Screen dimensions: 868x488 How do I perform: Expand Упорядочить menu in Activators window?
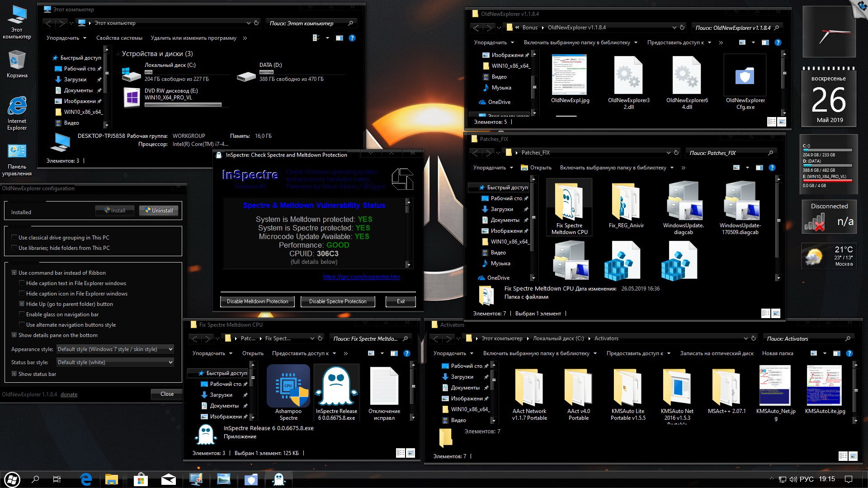point(453,353)
